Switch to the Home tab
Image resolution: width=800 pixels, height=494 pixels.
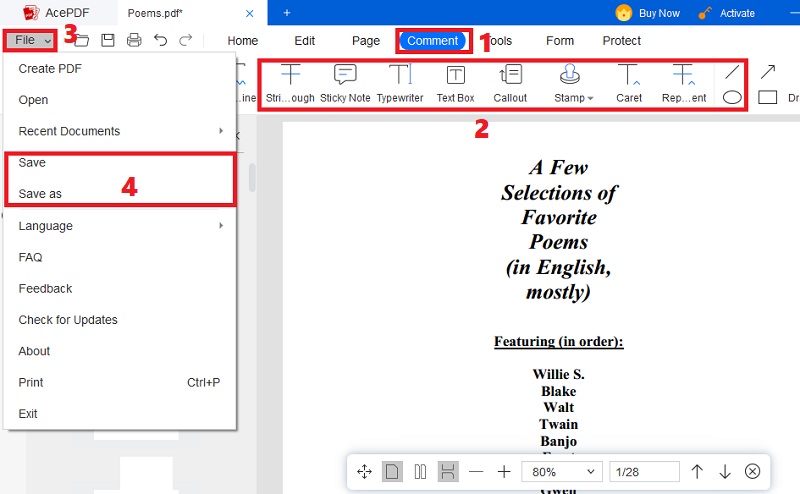pyautogui.click(x=242, y=41)
